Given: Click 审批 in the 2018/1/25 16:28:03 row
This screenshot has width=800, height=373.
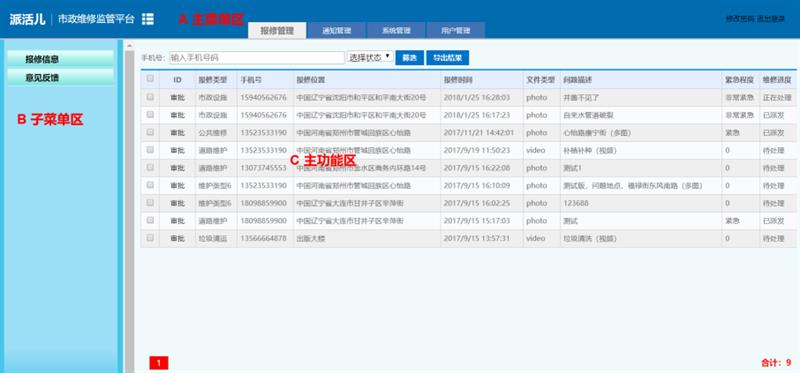Looking at the screenshot, I should [178, 97].
